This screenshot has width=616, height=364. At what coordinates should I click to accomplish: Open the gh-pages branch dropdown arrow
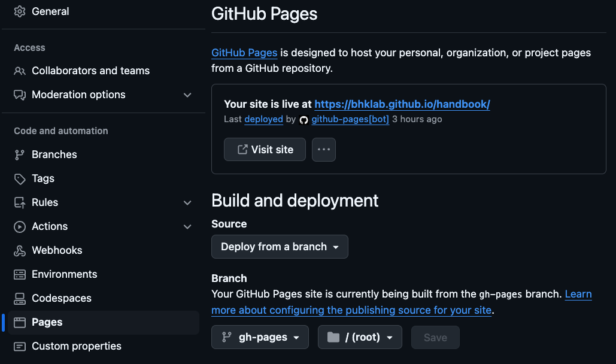296,338
